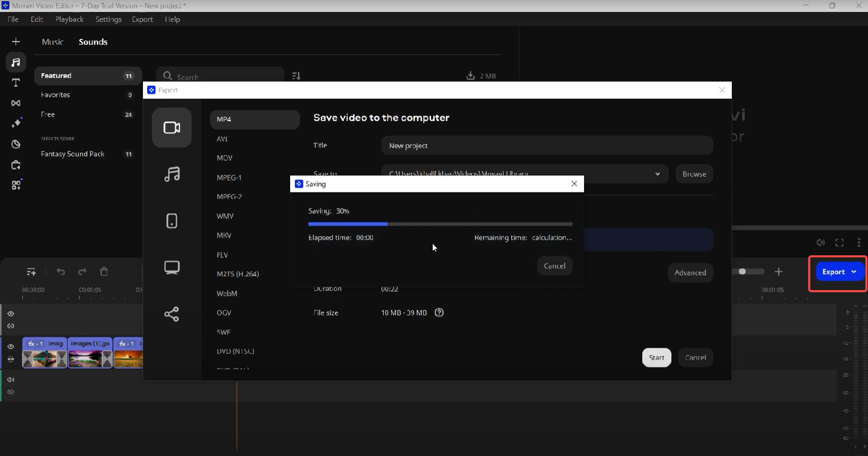
Task: Toggle the video track settings icon below eye
Action: point(11,359)
